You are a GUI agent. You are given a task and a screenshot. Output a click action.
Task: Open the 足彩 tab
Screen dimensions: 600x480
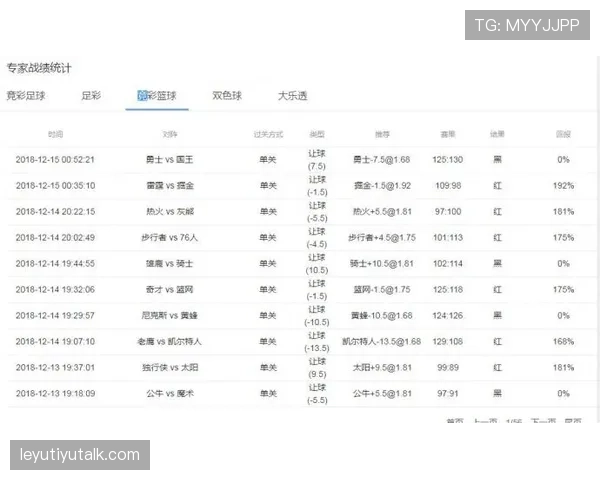point(91,96)
